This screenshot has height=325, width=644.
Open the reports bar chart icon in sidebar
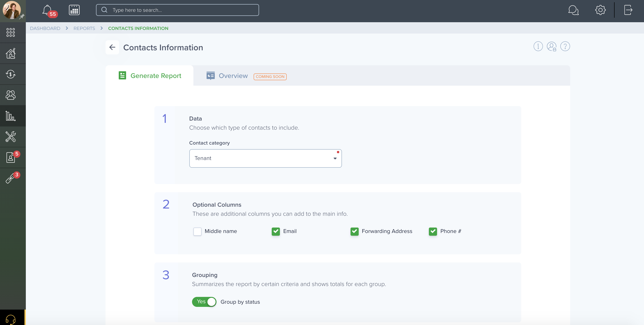click(10, 116)
